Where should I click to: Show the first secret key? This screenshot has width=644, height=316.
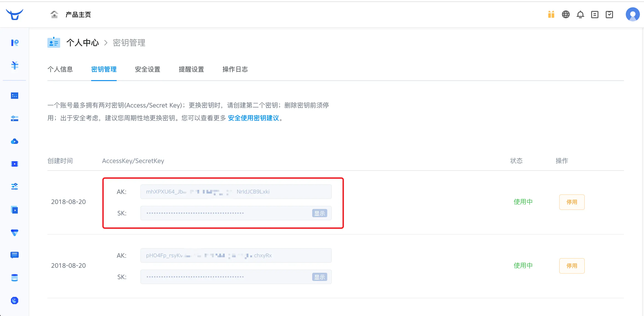coord(319,213)
